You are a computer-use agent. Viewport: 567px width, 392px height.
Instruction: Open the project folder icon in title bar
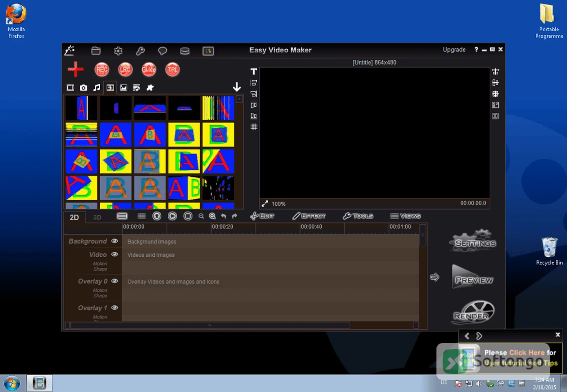(96, 51)
